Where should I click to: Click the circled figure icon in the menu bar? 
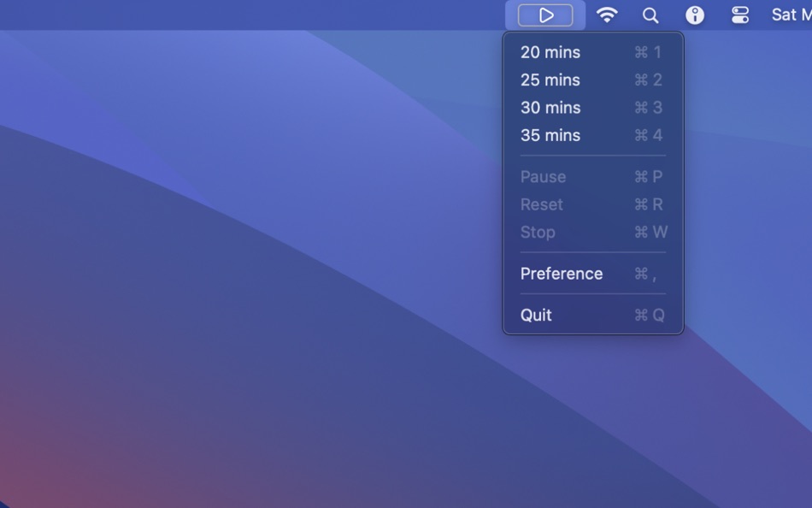point(695,15)
